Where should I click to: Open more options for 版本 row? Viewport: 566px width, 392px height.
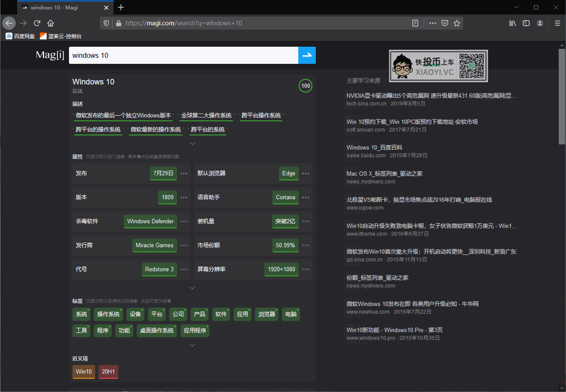point(184,197)
